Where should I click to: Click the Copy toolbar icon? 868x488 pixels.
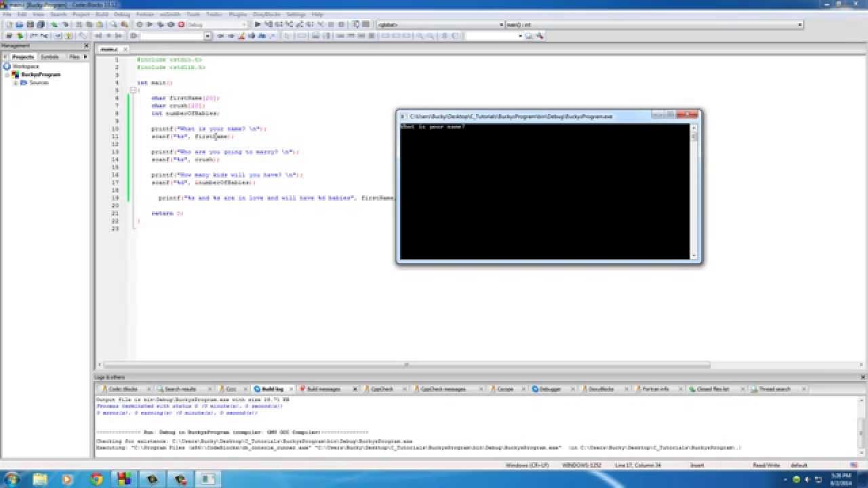89,24
